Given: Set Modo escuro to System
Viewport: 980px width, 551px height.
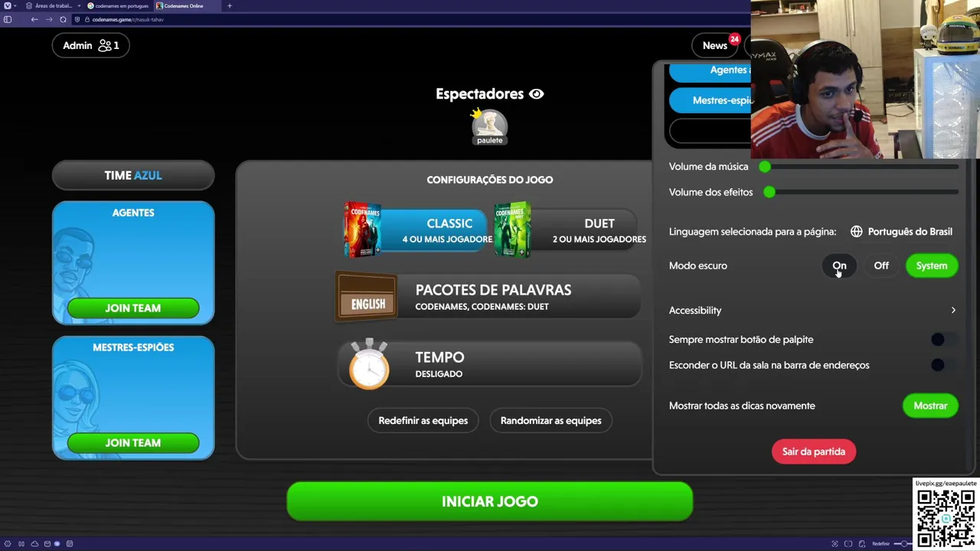Looking at the screenshot, I should (x=932, y=266).
